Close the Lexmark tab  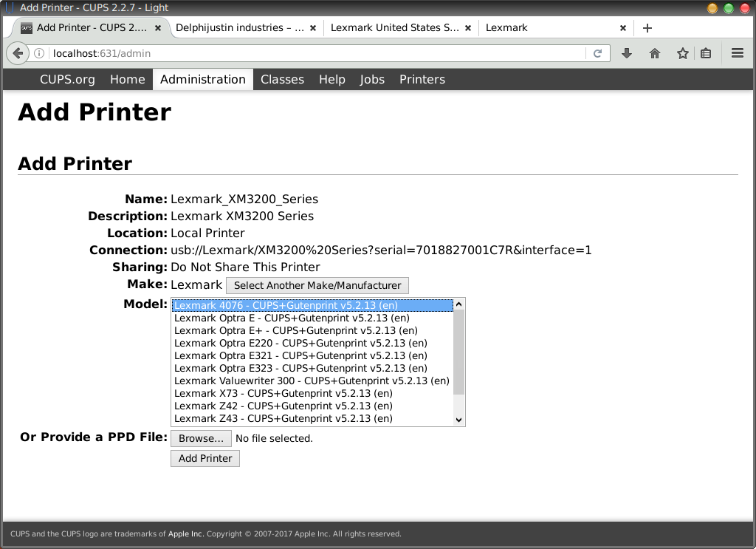(x=623, y=28)
